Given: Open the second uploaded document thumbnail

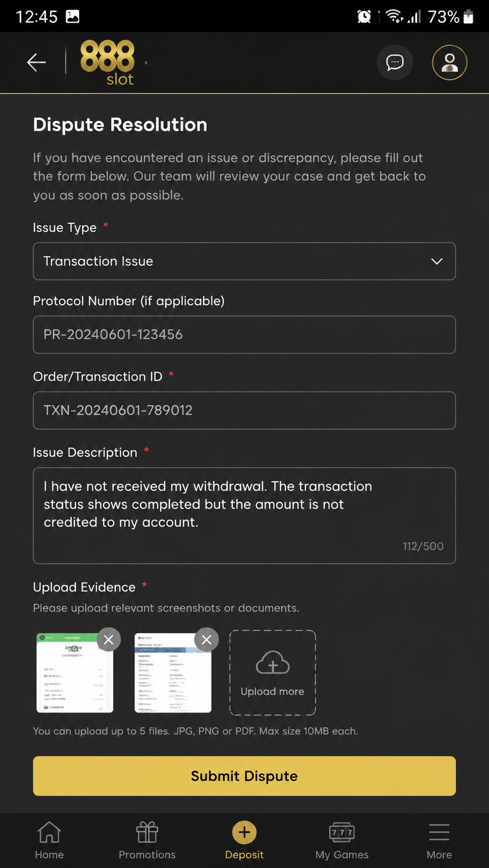Looking at the screenshot, I should 173,673.
